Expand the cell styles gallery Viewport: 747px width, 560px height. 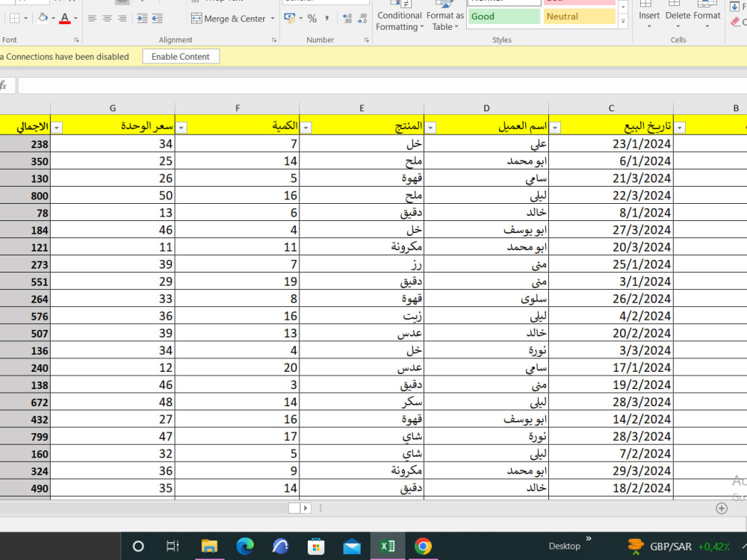(x=623, y=22)
